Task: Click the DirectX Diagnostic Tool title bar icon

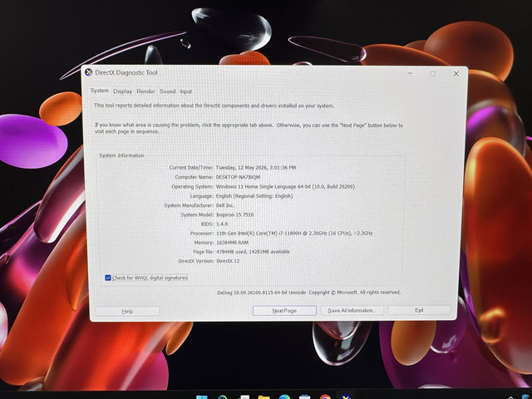Action: [x=89, y=72]
